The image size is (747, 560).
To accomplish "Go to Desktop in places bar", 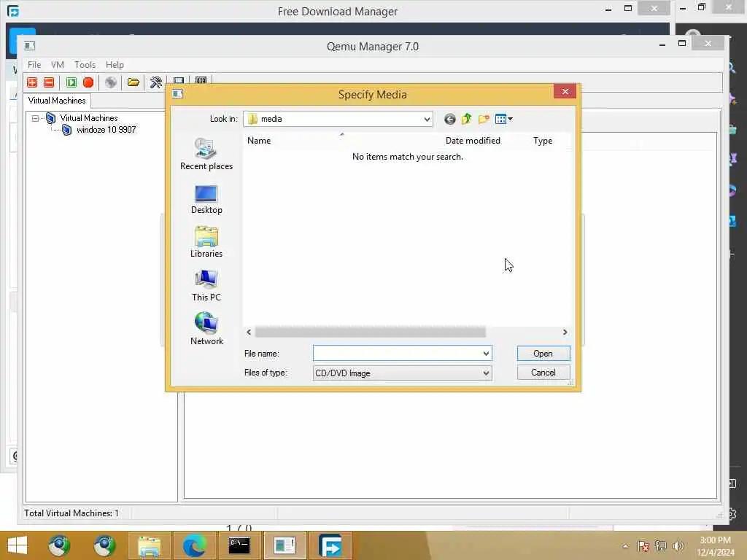I will [x=206, y=200].
